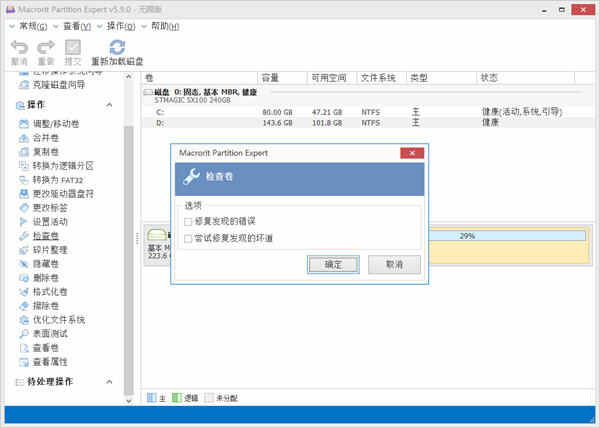
Task: Click the Reload Disk (重新加载磁盘) icon
Action: (117, 47)
